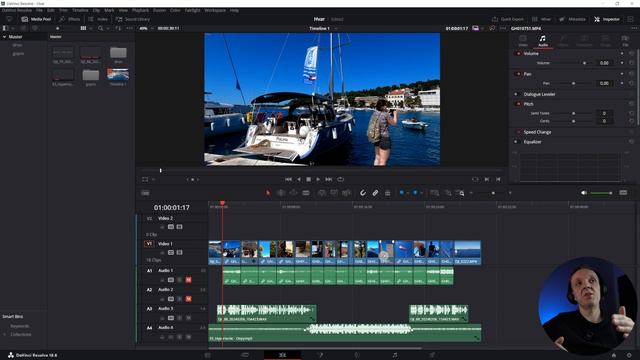
Task: Open the Fusion page icon
Action: point(320,355)
